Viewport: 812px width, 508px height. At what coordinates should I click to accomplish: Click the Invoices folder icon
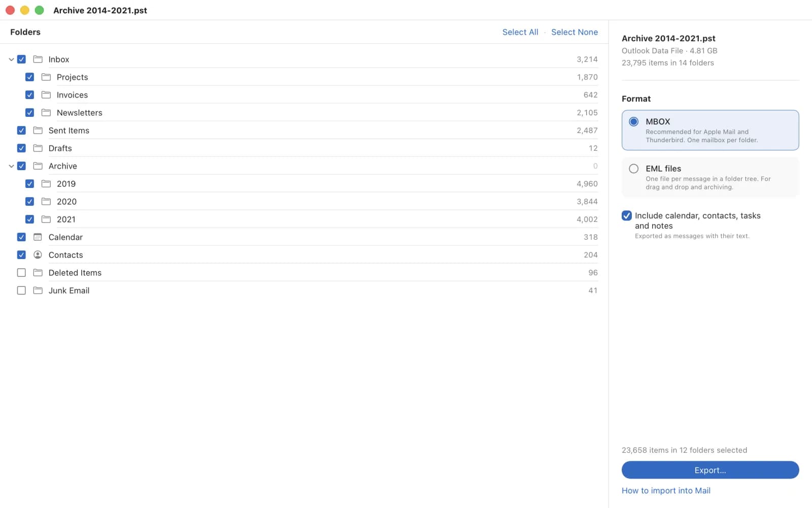click(x=46, y=95)
